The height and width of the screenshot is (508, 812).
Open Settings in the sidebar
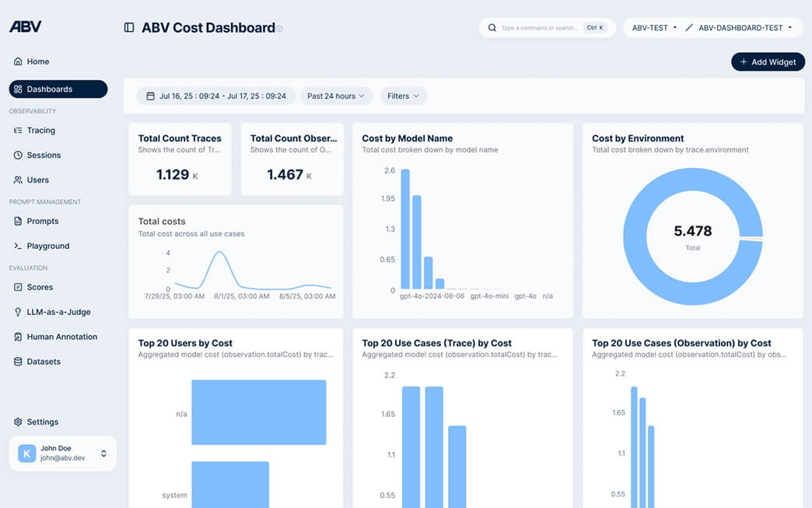(58, 422)
